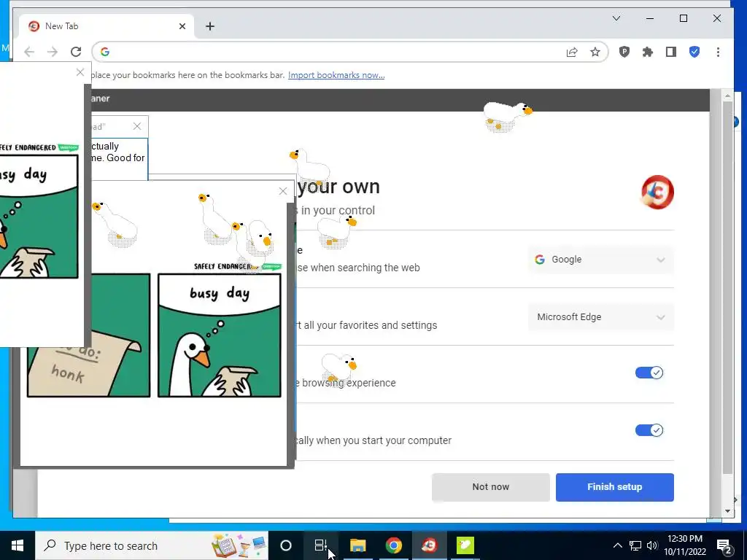Bookmark this tab with the star icon

coord(595,52)
